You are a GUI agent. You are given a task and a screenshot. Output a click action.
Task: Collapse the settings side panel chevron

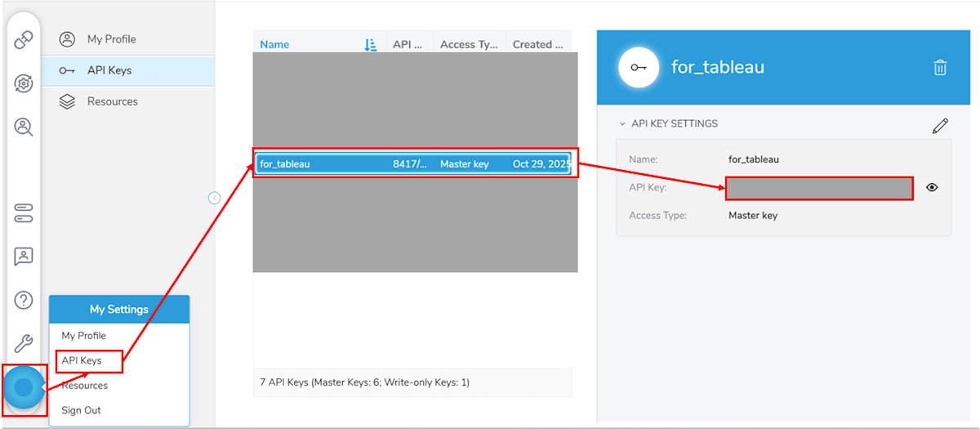(214, 198)
